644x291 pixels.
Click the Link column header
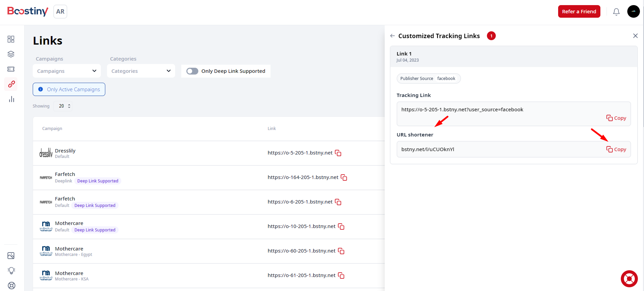point(272,129)
